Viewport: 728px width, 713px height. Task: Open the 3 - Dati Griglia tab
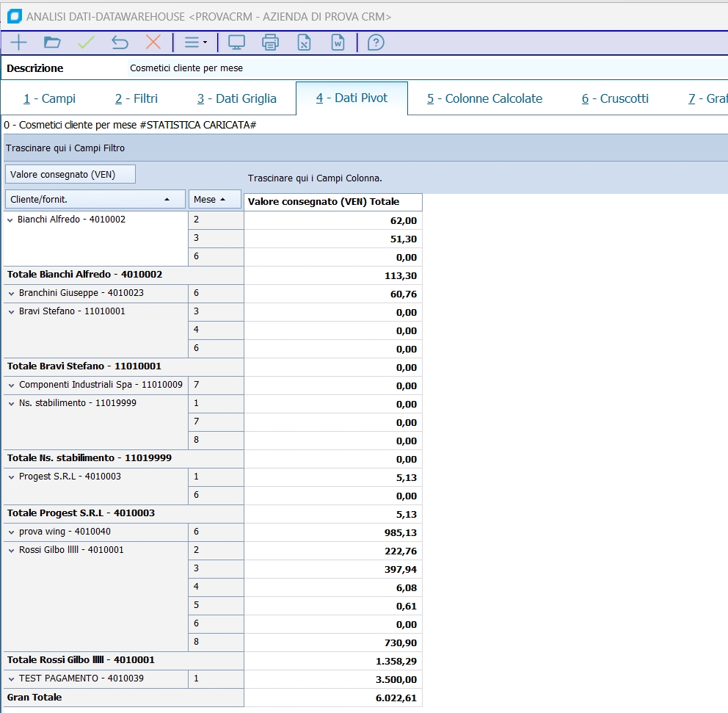click(x=236, y=98)
